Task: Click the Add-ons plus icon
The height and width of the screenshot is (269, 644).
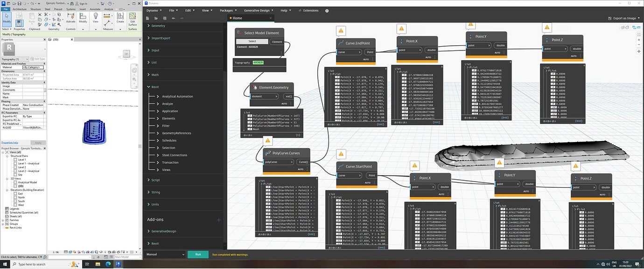Action: point(219,220)
